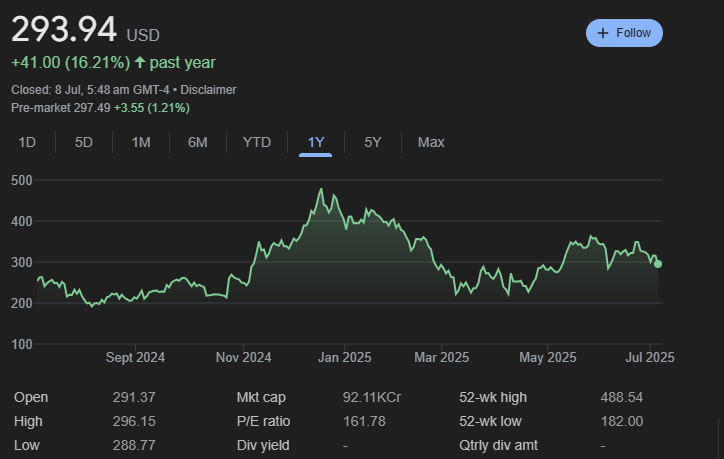This screenshot has height=459, width=724.
Task: Select the 6M time range tab
Action: (x=198, y=142)
